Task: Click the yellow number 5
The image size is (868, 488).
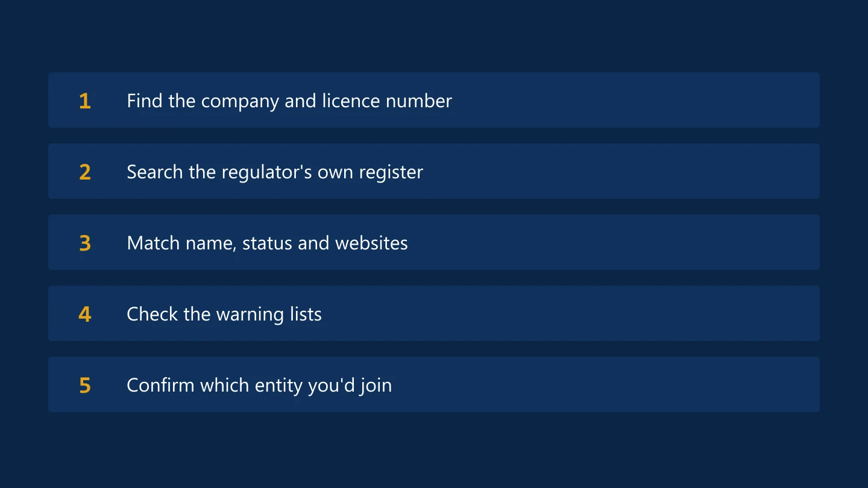Action: 85,386
